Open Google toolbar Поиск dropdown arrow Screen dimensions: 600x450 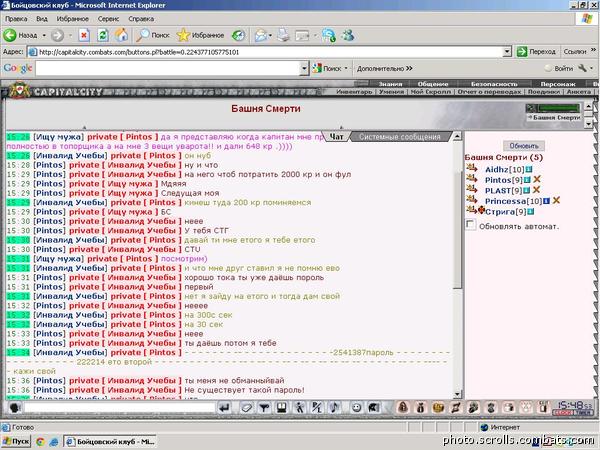coord(346,68)
